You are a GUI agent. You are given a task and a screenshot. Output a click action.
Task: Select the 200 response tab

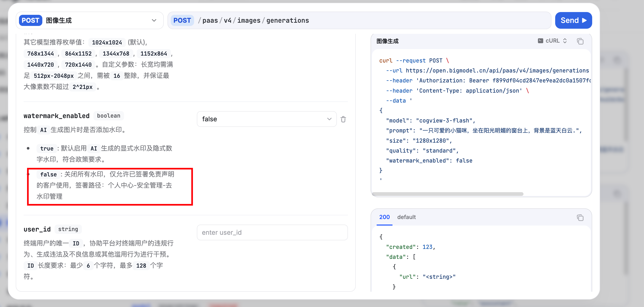[384, 217]
